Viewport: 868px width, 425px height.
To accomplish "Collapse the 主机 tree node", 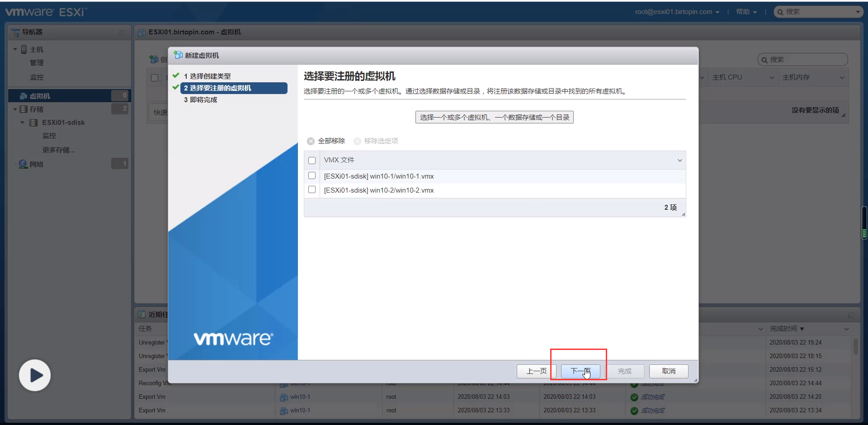I will point(15,49).
